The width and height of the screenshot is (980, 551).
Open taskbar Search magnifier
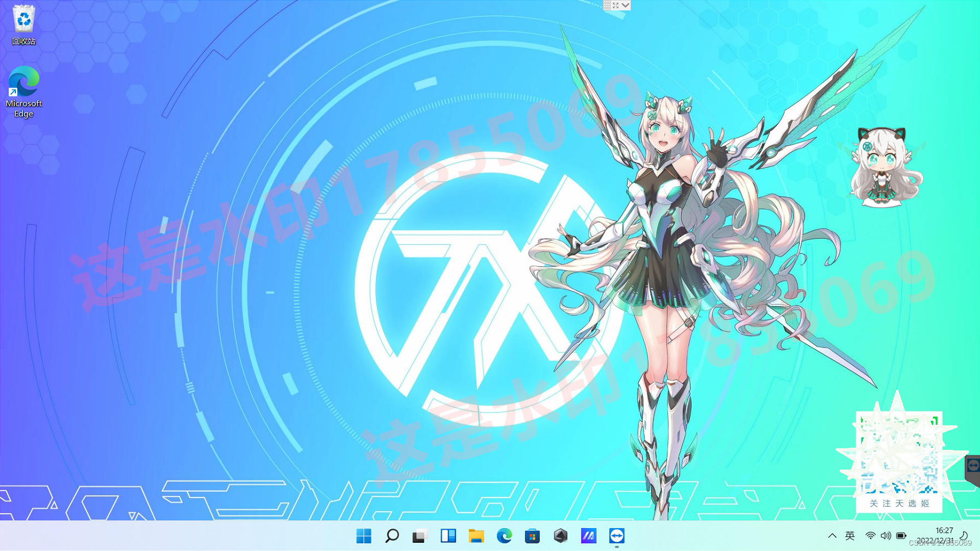(x=392, y=536)
